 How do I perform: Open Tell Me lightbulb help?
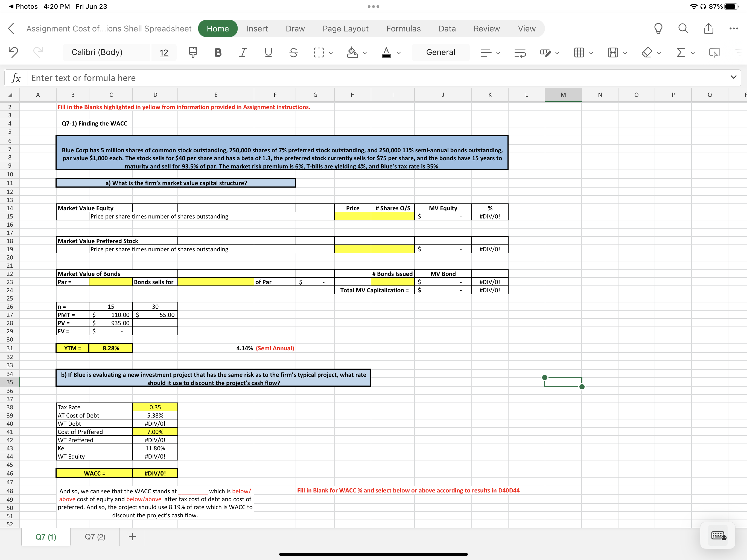point(658,28)
